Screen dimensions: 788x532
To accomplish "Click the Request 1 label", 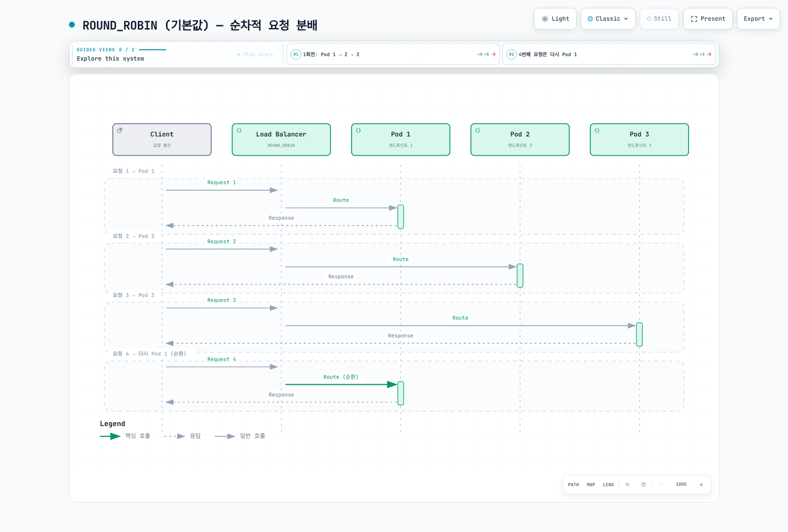I will click(222, 183).
